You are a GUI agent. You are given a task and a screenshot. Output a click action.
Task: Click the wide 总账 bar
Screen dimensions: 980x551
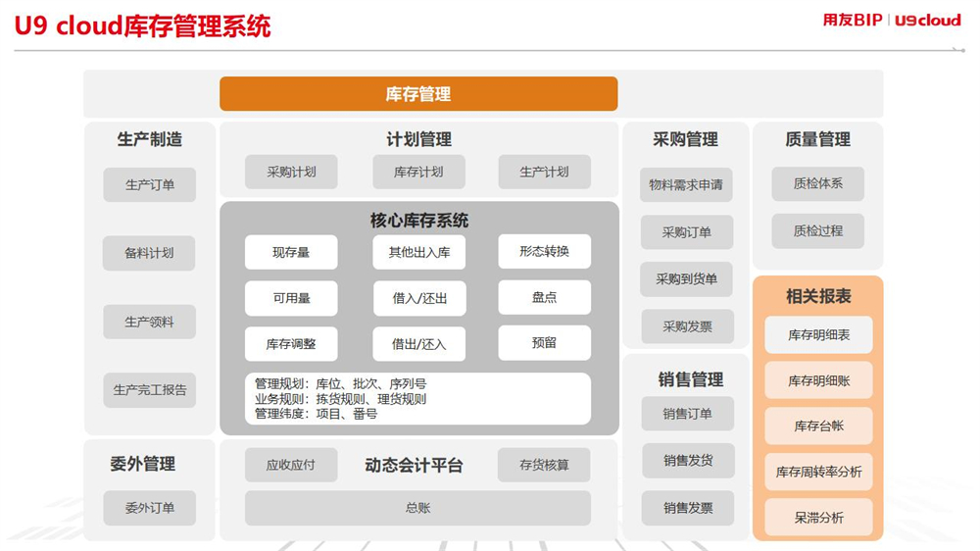pyautogui.click(x=417, y=508)
